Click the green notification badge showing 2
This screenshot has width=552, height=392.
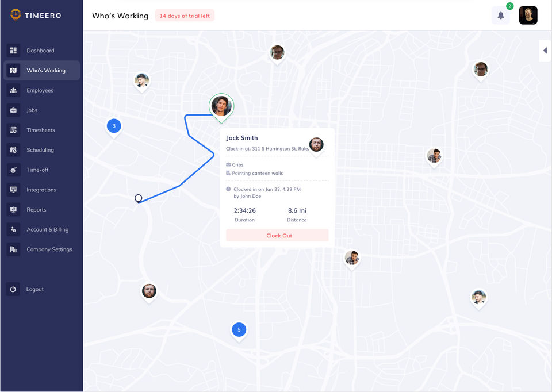coord(509,6)
